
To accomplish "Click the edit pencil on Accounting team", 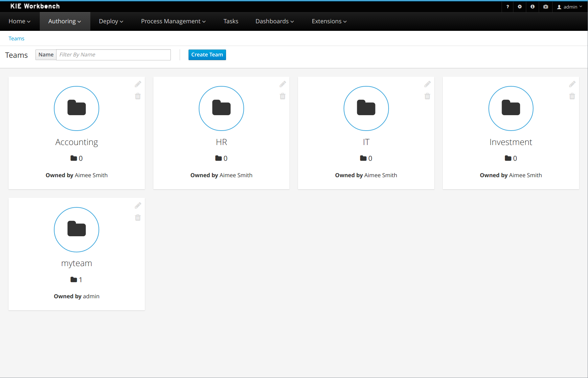I will tap(138, 84).
